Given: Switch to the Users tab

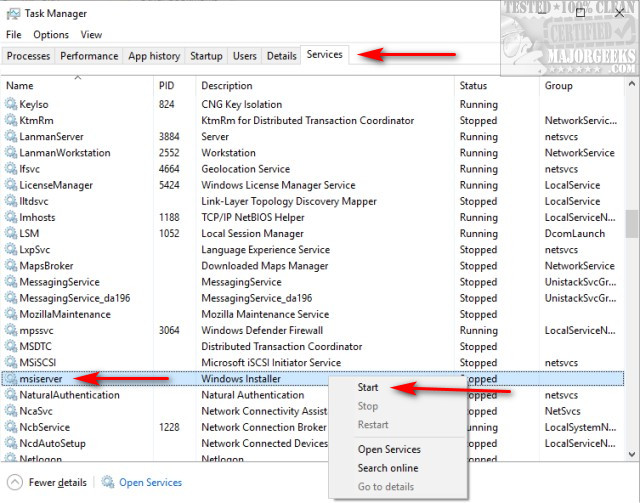Looking at the screenshot, I should point(244,56).
